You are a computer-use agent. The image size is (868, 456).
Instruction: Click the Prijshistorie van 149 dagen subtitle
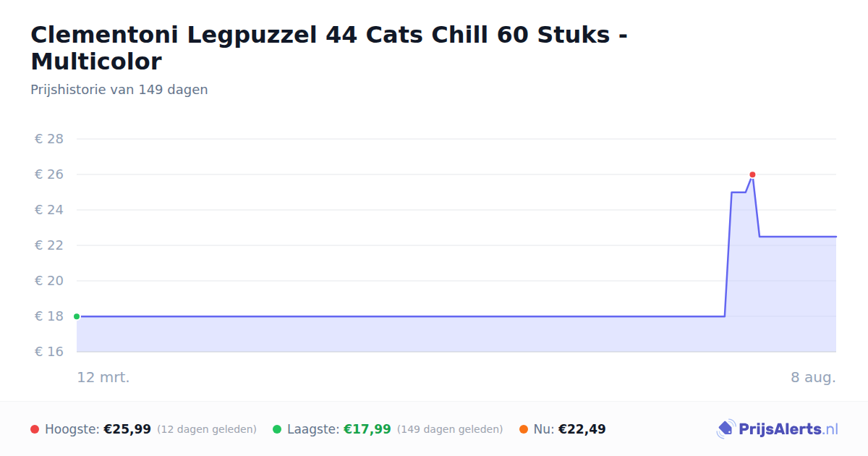[x=119, y=90]
